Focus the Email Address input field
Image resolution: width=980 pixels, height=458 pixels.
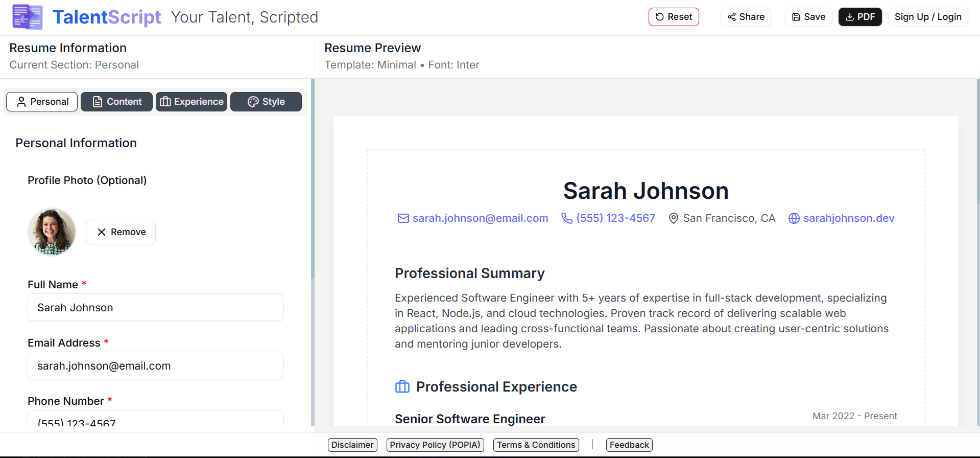(155, 365)
